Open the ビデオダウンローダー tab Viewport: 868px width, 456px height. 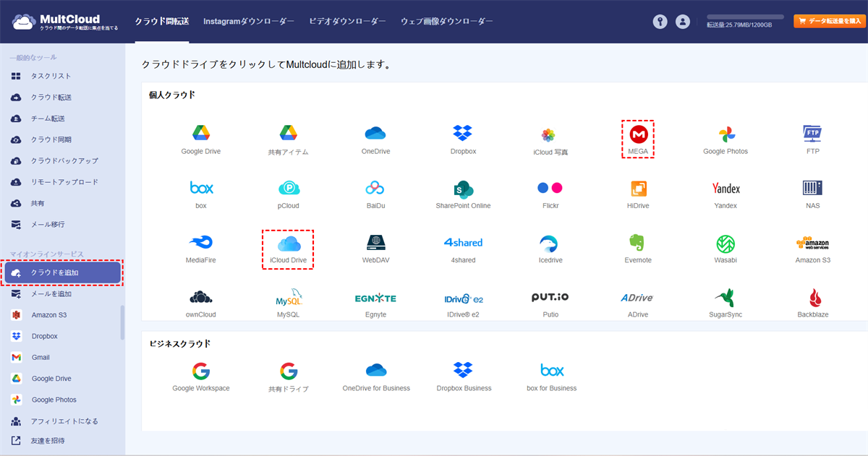click(x=347, y=22)
